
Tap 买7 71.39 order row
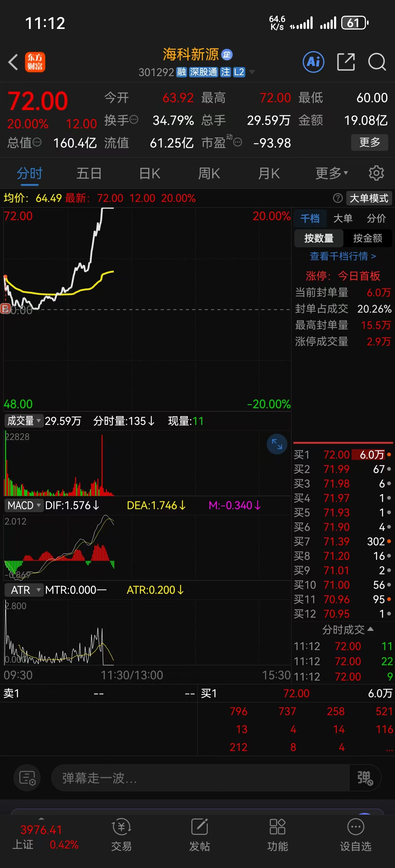click(x=342, y=541)
